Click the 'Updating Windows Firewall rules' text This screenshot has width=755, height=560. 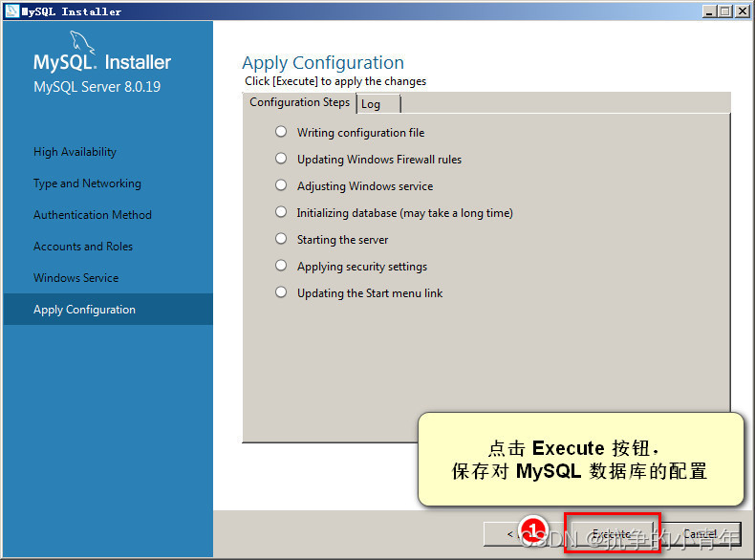pyautogui.click(x=379, y=160)
